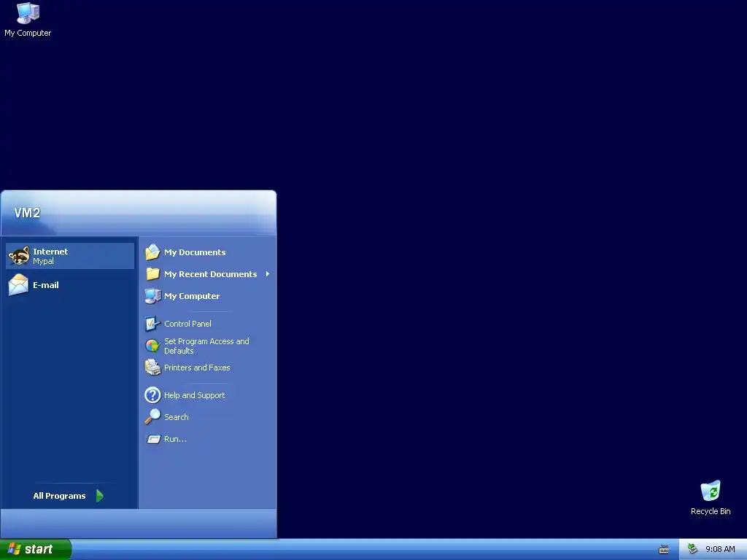This screenshot has width=747, height=560.
Task: Select Help and Support entry
Action: pyautogui.click(x=208, y=394)
